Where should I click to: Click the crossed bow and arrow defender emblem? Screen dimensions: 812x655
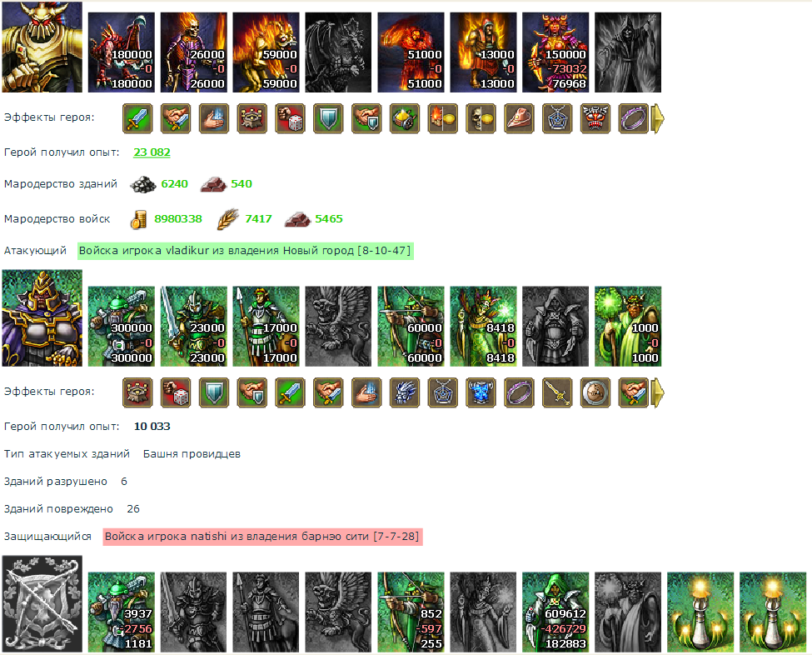tap(42, 603)
